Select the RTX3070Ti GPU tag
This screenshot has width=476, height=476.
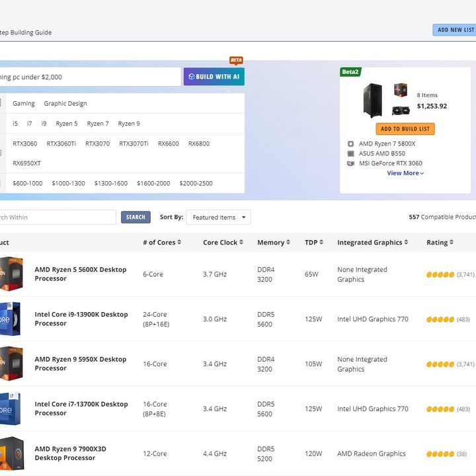coord(134,143)
